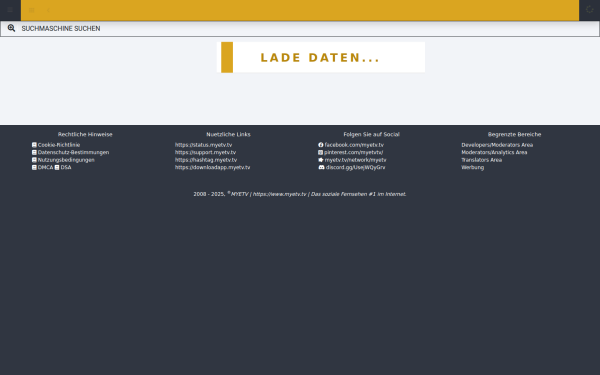Open the DSA legal link
This screenshot has width=600, height=375.
(x=66, y=167)
